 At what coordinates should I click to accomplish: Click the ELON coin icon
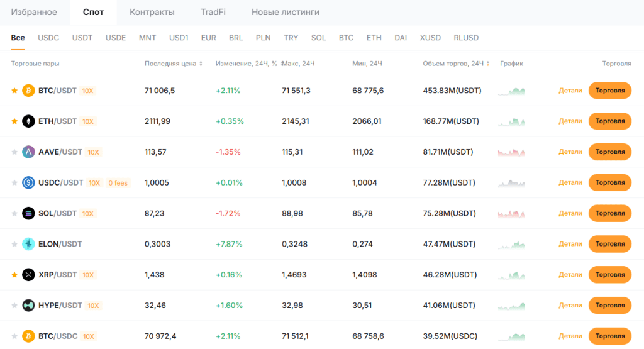pos(28,244)
